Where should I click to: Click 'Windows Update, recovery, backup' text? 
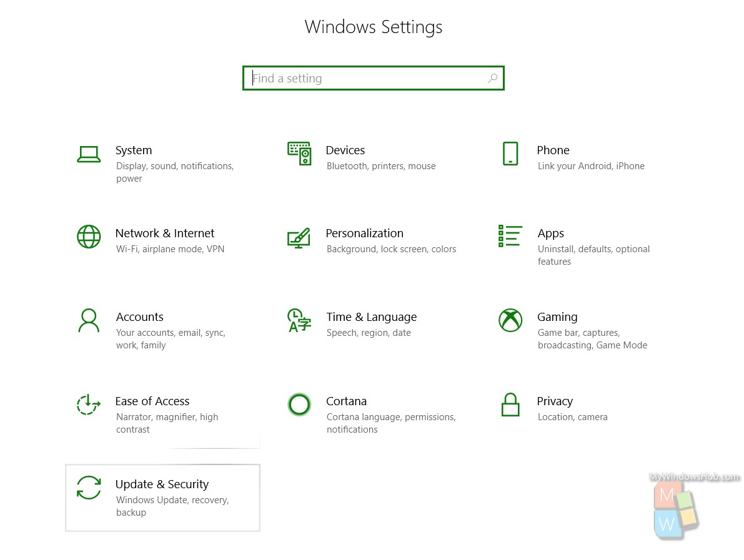click(172, 506)
